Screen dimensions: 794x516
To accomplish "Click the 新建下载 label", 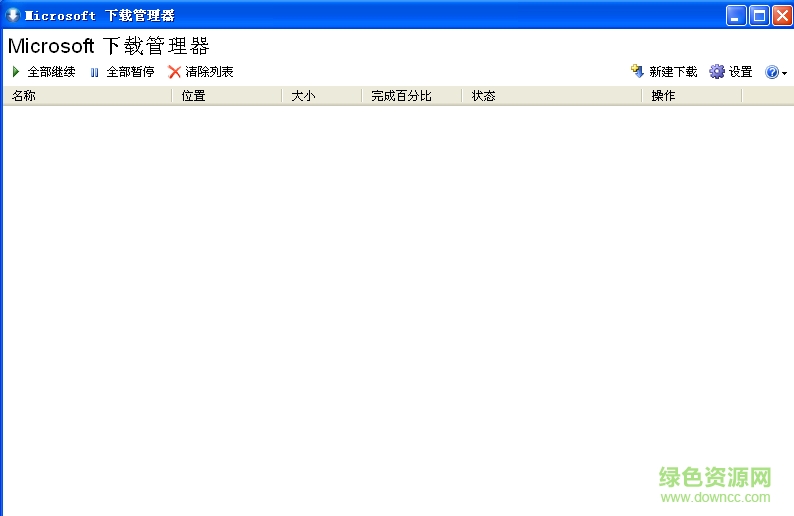I will 673,72.
